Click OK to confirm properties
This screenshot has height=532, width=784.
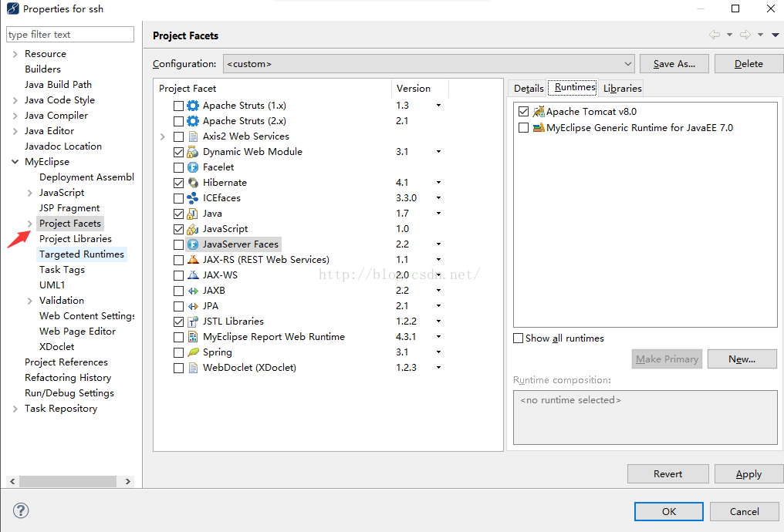tap(669, 511)
